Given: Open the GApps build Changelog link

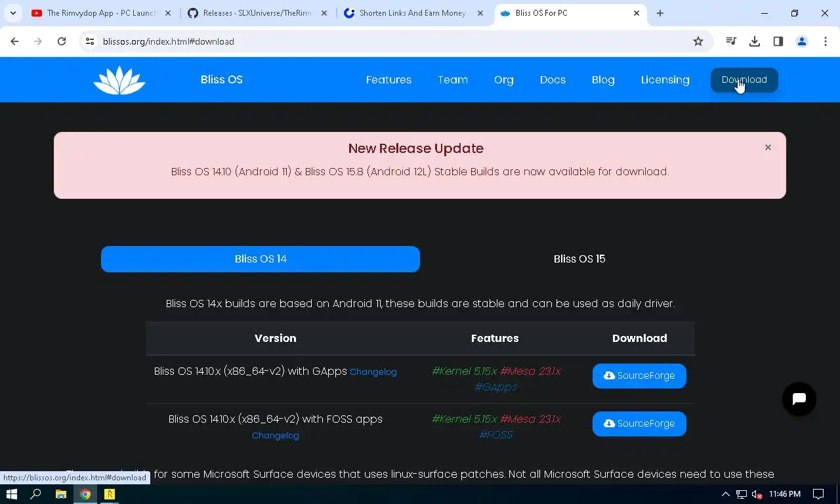Looking at the screenshot, I should 373,372.
